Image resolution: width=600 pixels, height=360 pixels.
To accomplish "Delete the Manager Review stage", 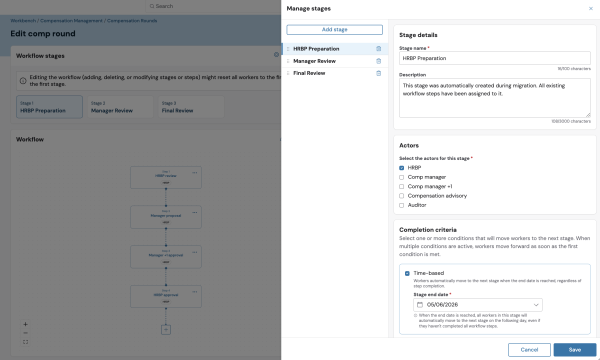I will point(378,61).
